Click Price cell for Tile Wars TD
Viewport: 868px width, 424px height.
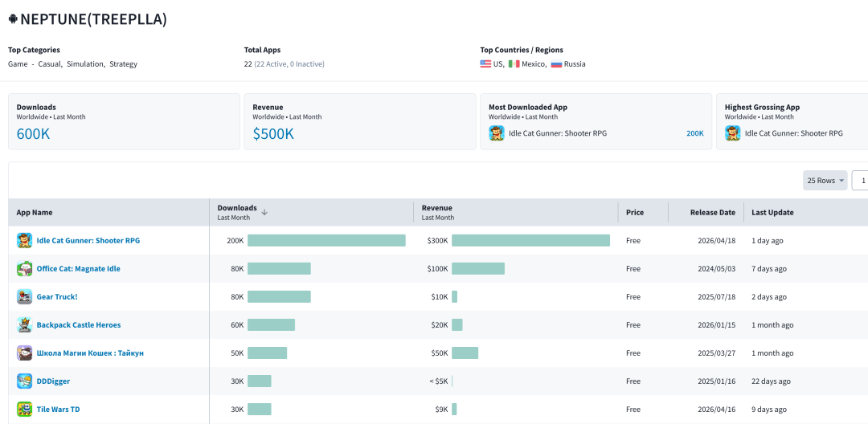[633, 409]
